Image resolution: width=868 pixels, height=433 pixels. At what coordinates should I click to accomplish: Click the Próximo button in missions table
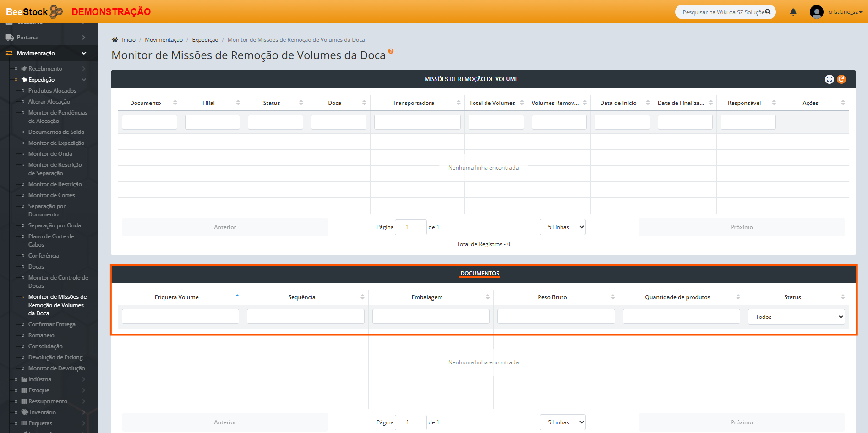(741, 227)
